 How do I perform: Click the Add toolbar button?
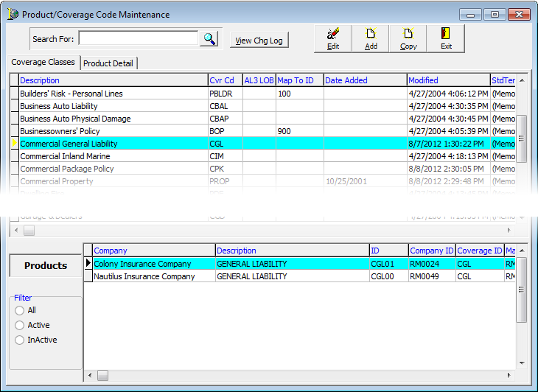[x=371, y=39]
